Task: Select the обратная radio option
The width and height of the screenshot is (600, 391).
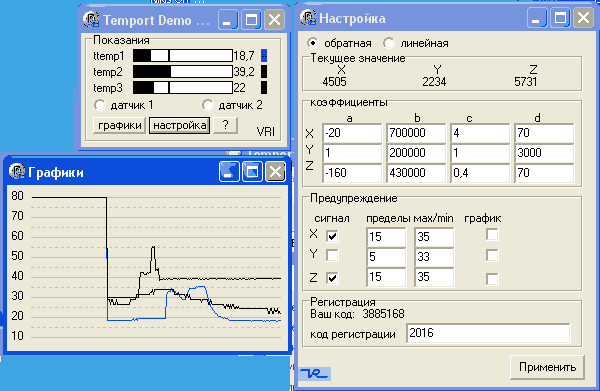Action: click(x=313, y=43)
